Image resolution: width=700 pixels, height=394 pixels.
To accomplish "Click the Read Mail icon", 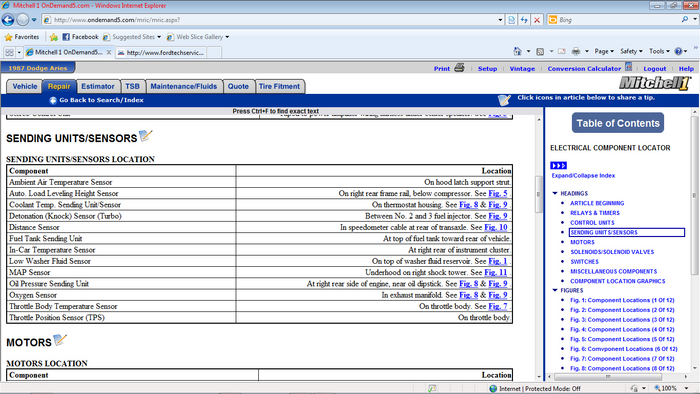I will (x=562, y=51).
